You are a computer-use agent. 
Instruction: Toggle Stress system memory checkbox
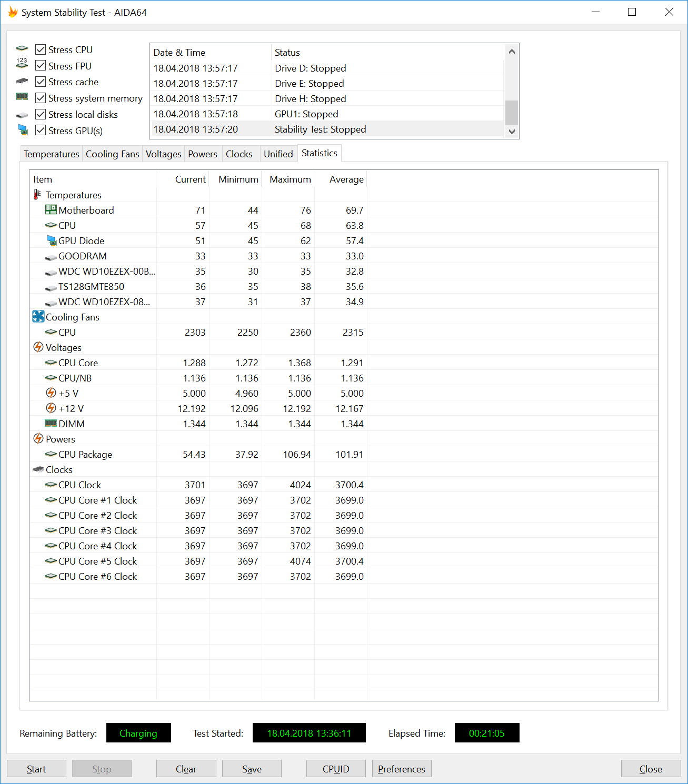[x=41, y=98]
